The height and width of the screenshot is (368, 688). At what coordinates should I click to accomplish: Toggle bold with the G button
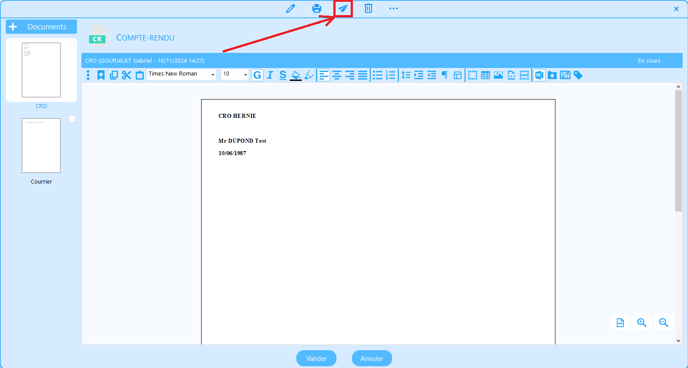[x=257, y=75]
